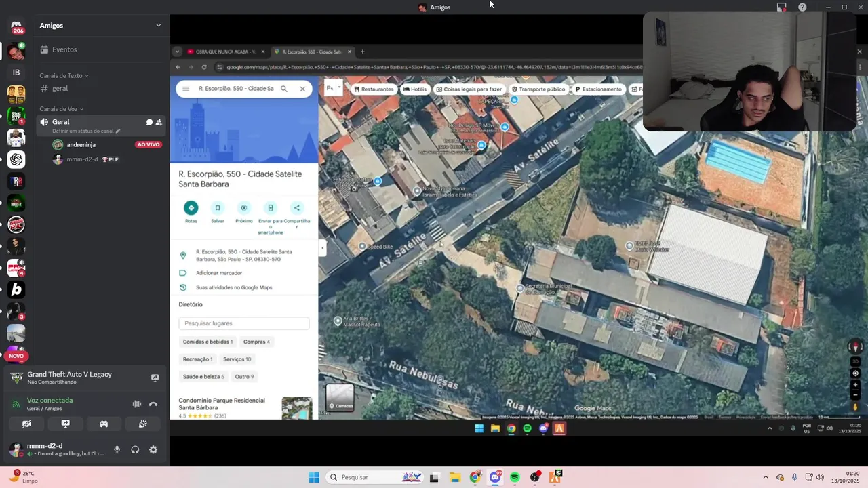Share Grand Theft Auto V screen icon
The width and height of the screenshot is (868, 488).
(155, 378)
